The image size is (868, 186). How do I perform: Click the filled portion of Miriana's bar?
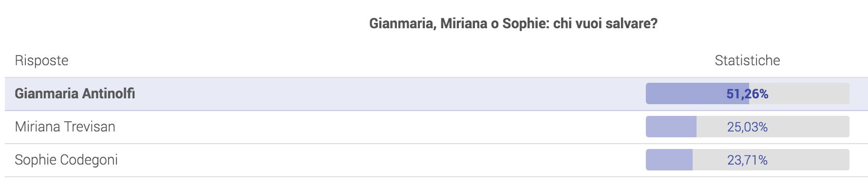[x=671, y=127]
